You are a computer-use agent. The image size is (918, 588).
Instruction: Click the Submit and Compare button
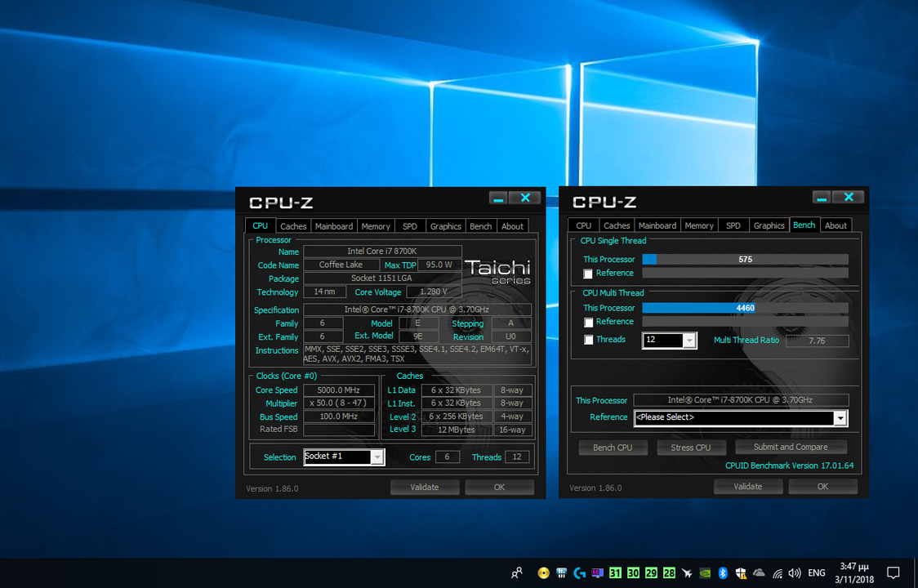tap(791, 447)
